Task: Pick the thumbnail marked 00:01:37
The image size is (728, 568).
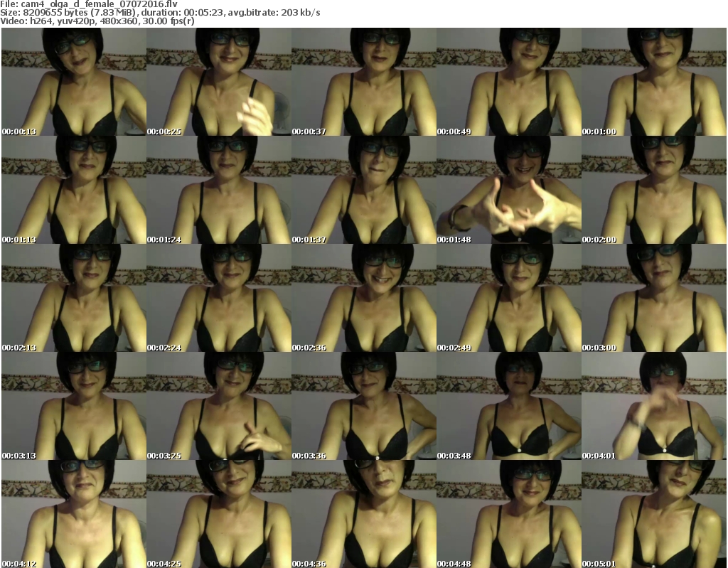Action: (363, 190)
